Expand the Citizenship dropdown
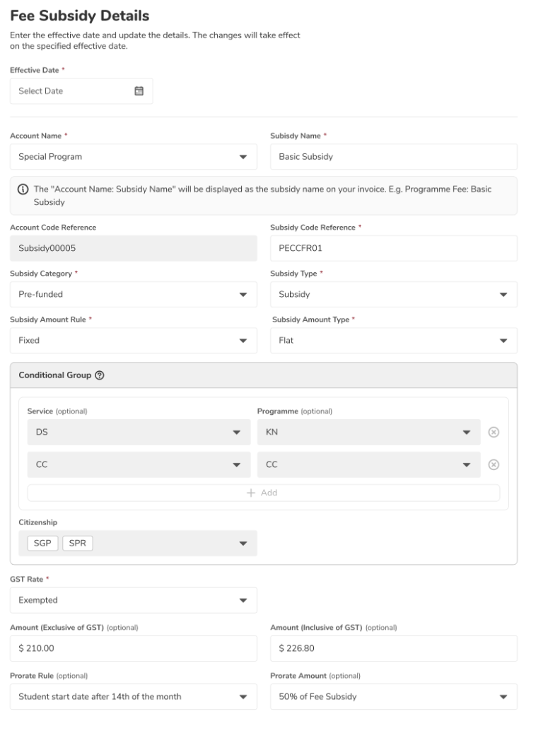The width and height of the screenshot is (560, 745). [138, 544]
